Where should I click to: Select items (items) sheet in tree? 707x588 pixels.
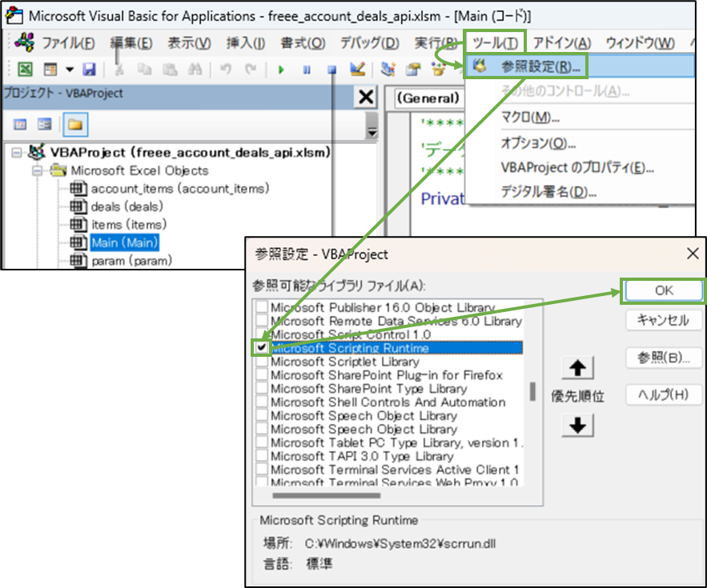pyautogui.click(x=129, y=225)
